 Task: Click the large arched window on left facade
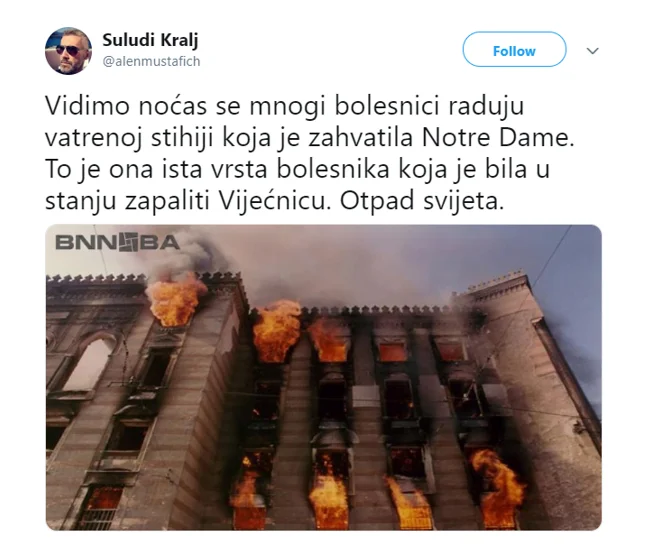click(88, 361)
